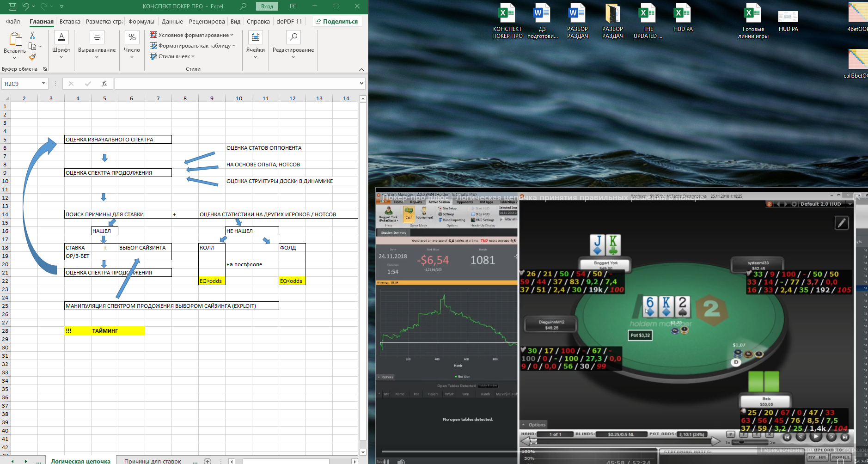Image resolution: width=868 pixels, height=464 pixels.
Task: Click the insert function fx icon
Action: (x=104, y=84)
